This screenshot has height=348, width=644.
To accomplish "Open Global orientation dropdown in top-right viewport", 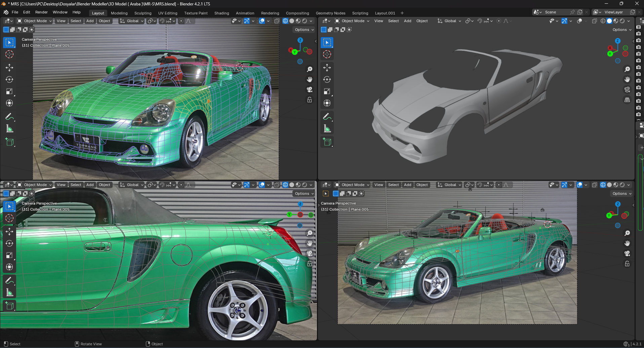I will click(x=450, y=21).
